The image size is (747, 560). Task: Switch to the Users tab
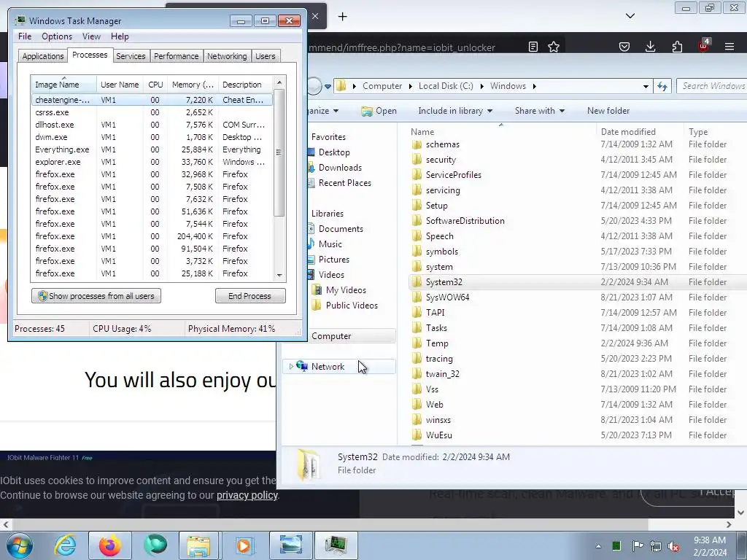pyautogui.click(x=265, y=56)
